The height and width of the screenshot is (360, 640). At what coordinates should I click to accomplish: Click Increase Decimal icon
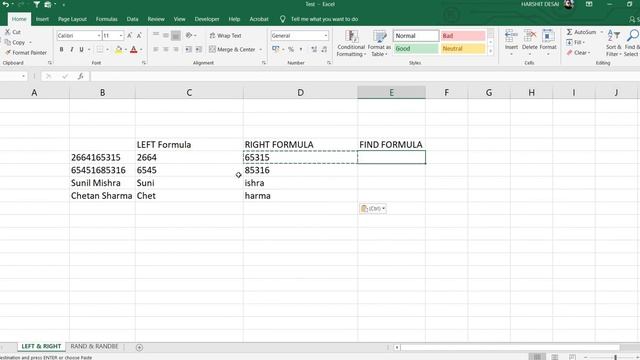pyautogui.click(x=314, y=49)
